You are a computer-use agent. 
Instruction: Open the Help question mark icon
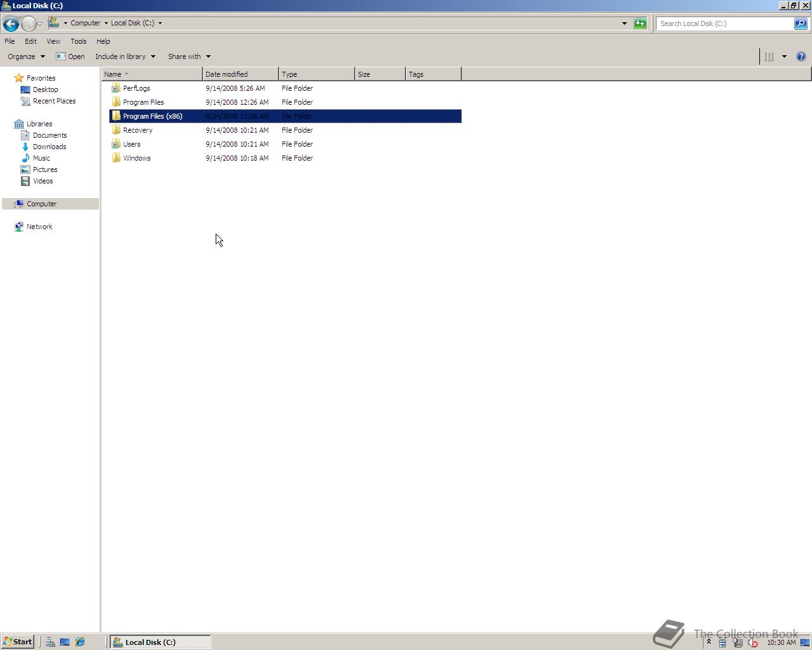pyautogui.click(x=801, y=56)
